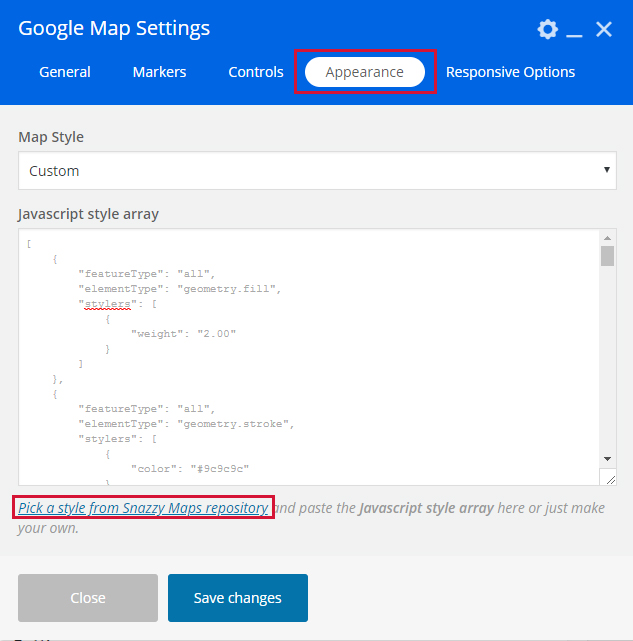Close the dialog with the X icon

pos(604,29)
